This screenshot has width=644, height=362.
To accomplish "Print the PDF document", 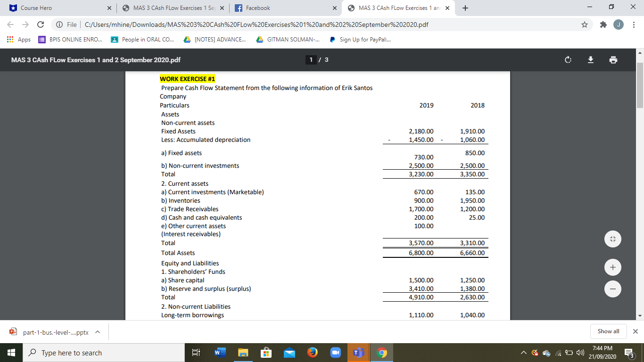I will coord(613,60).
